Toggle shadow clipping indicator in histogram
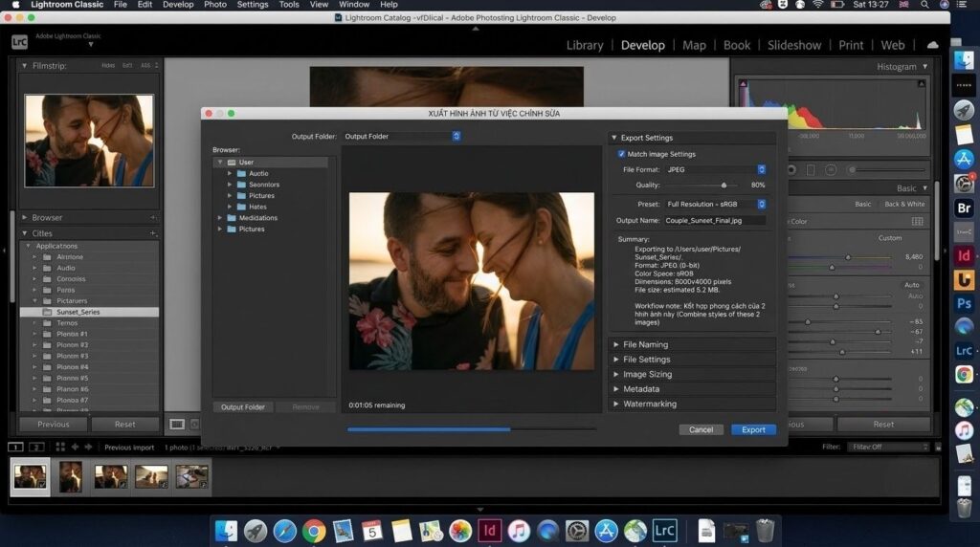Screen dimensions: 980x547 [743, 83]
